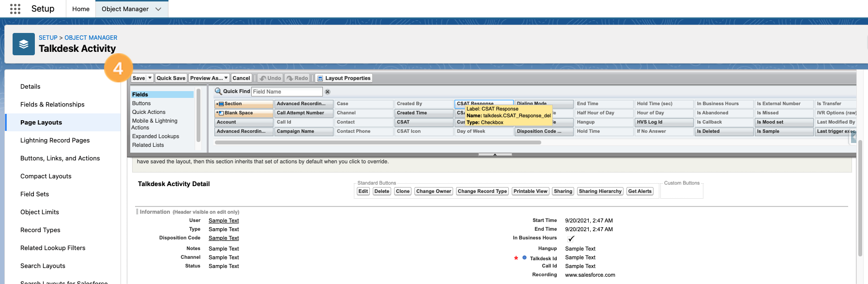Click the palette horizontal scrollbar
Image resolution: width=868 pixels, height=284 pixels.
(x=378, y=142)
